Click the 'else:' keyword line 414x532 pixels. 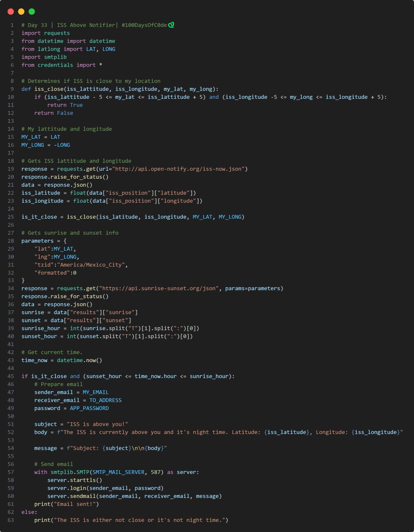(x=29, y=512)
